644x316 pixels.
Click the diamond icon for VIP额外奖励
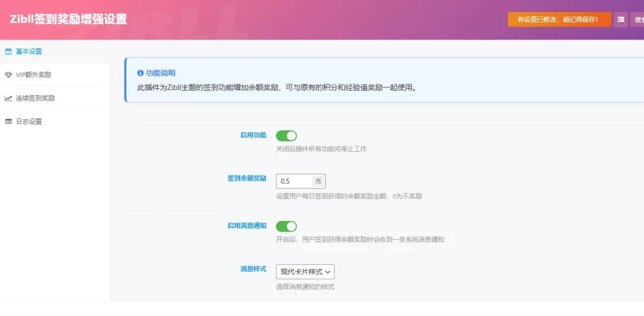(8, 75)
